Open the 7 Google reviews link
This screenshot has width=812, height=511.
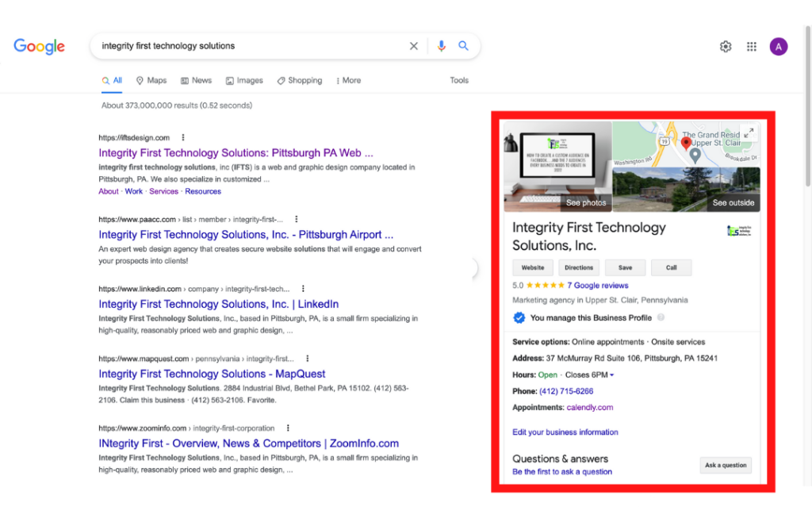click(x=598, y=286)
